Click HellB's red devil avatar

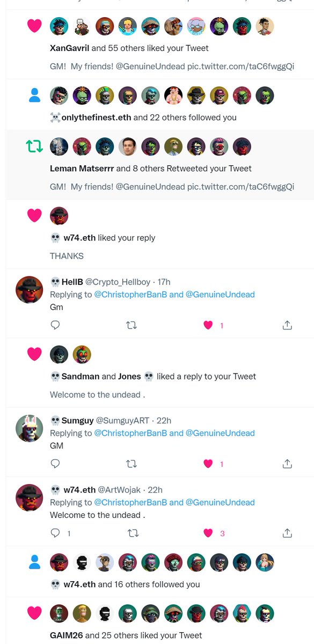(x=29, y=290)
